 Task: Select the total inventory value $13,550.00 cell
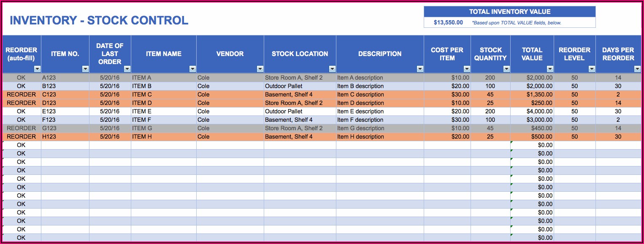tap(448, 23)
